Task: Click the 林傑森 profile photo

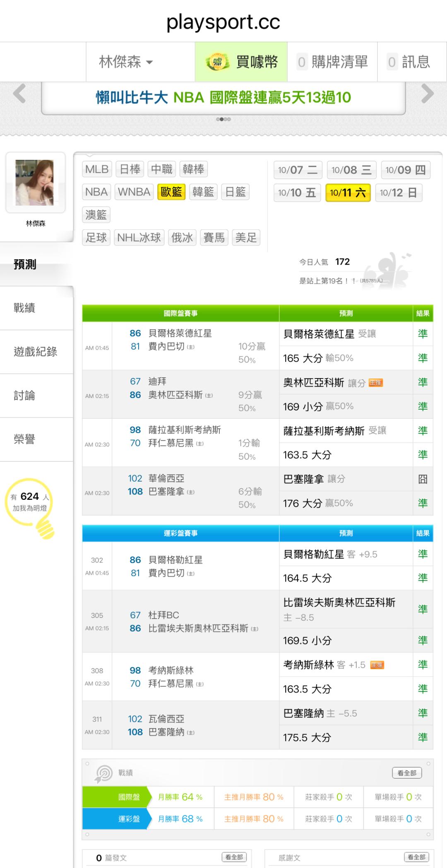Action: click(35, 183)
